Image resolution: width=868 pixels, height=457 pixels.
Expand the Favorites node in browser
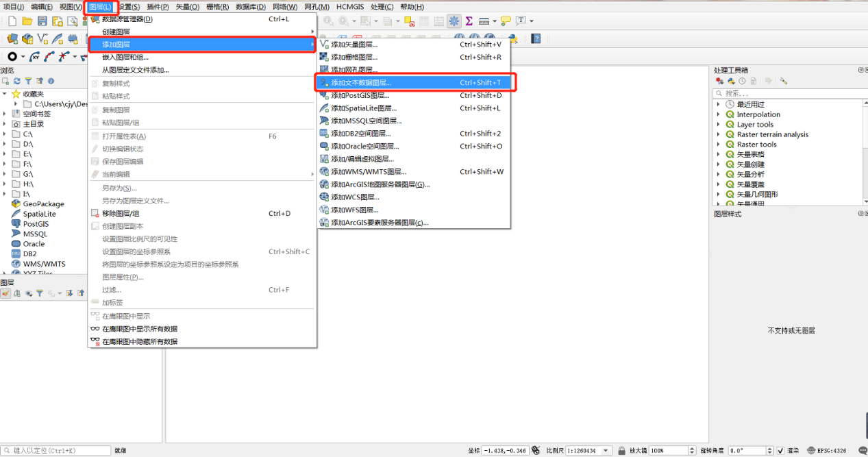click(5, 94)
